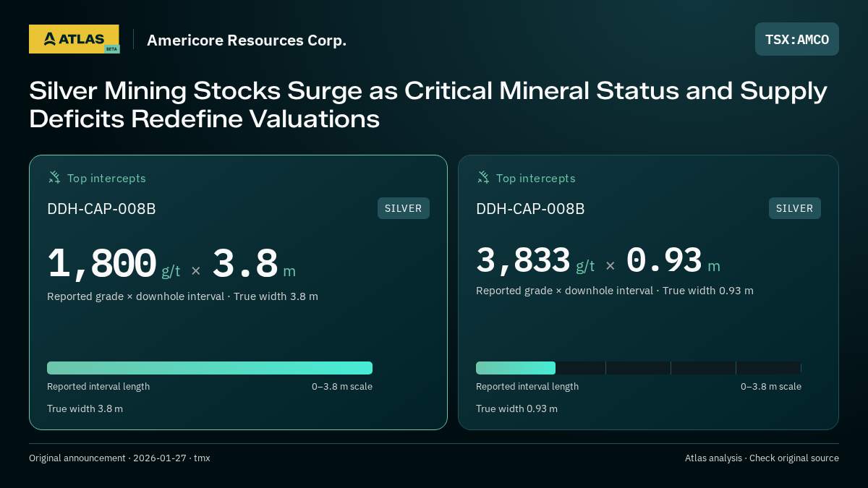Viewport: 868px width, 488px height.
Task: Click the DDH-CAP-008B hole ID in the right card
Action: coord(530,209)
